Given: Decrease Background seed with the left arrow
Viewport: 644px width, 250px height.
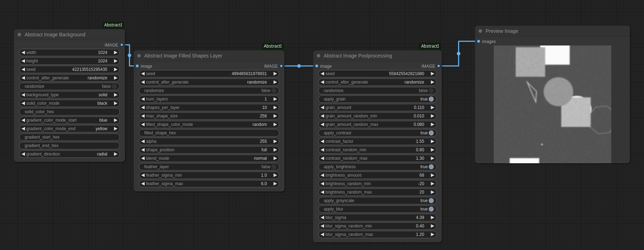Looking at the screenshot, I should (23, 69).
